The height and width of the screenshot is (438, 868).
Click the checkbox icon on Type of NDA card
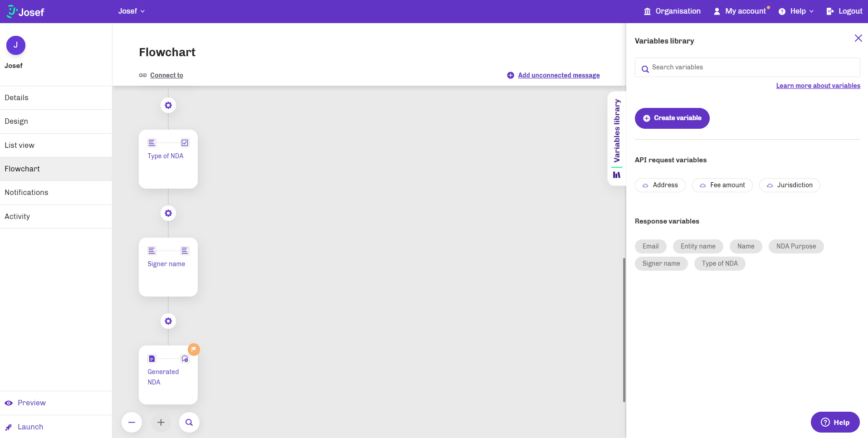185,143
